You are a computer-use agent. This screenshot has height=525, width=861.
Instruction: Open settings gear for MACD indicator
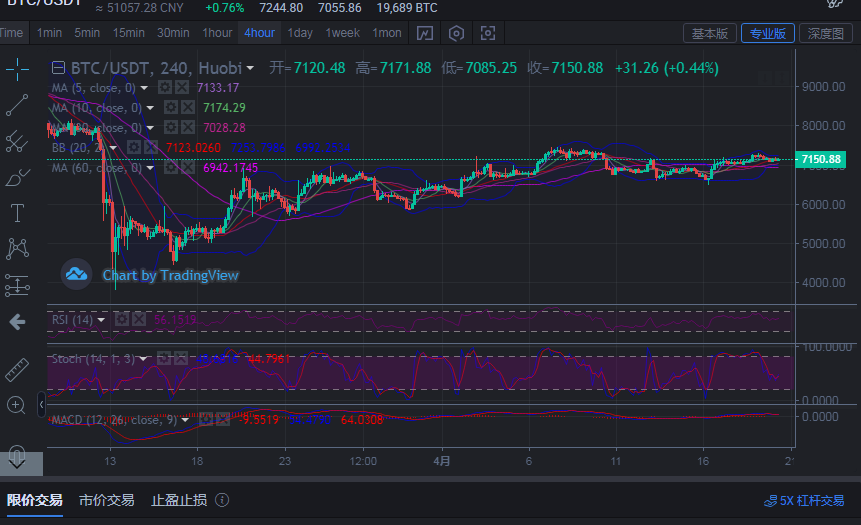pos(206,420)
